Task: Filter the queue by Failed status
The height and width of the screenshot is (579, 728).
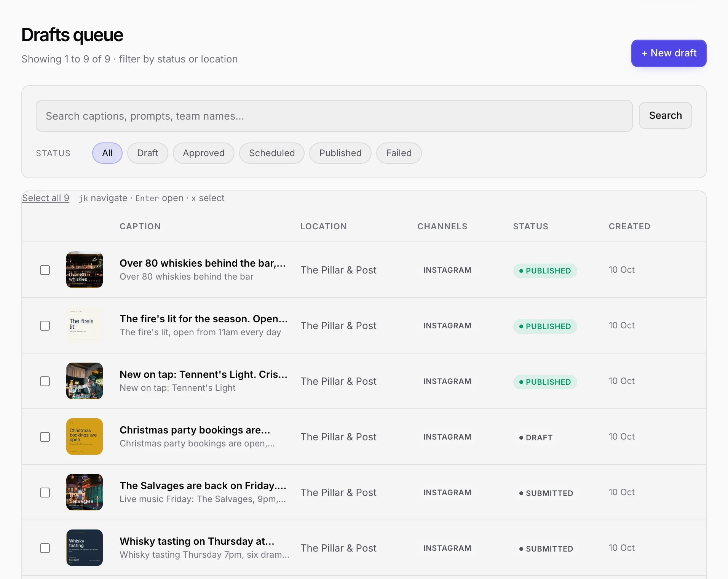Action: point(399,153)
